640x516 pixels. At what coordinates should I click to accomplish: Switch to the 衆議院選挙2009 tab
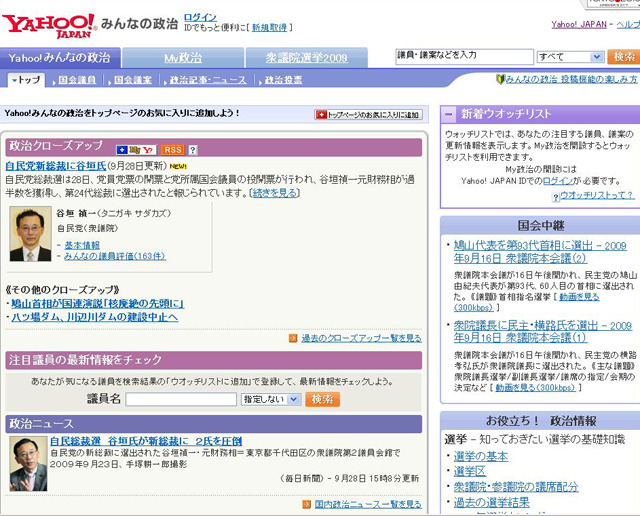pyautogui.click(x=307, y=58)
